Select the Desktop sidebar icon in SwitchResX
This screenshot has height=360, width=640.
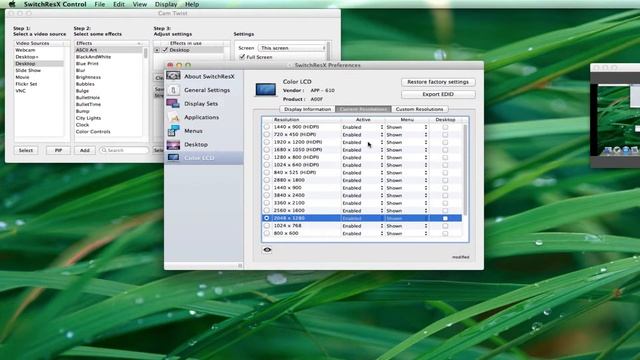point(173,144)
